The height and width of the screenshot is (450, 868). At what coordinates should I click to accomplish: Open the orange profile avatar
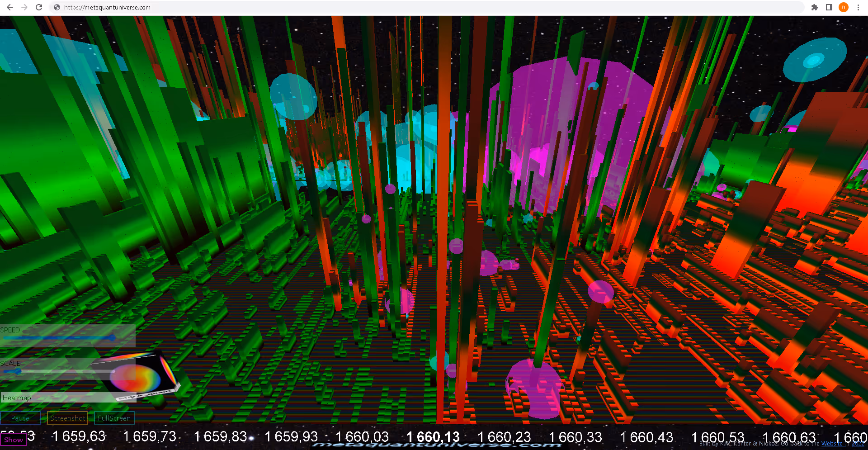click(844, 7)
